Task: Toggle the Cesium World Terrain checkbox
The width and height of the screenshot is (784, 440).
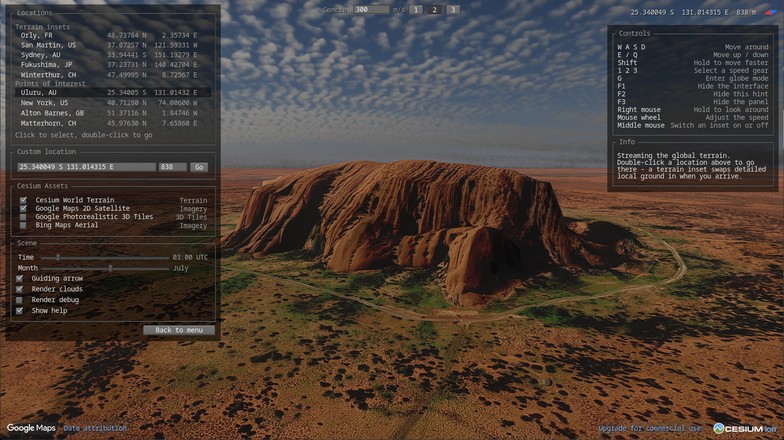Action: (23, 200)
